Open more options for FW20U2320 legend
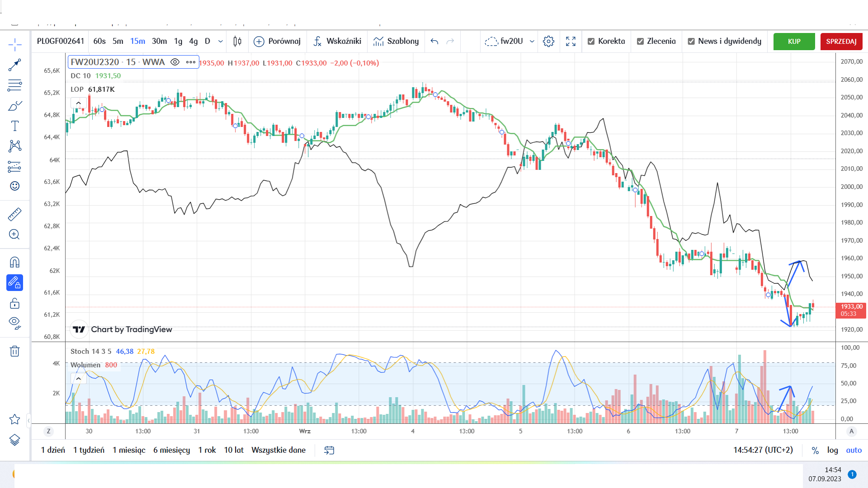868x488 pixels. coord(191,62)
